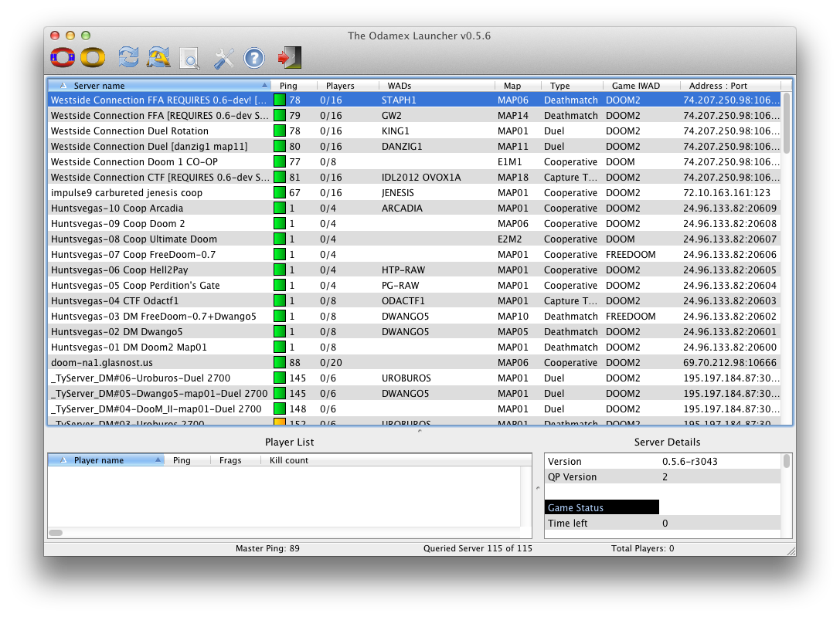The height and width of the screenshot is (617, 840).
Task: Refresh the selected server with blue arrows icon
Action: 128,57
